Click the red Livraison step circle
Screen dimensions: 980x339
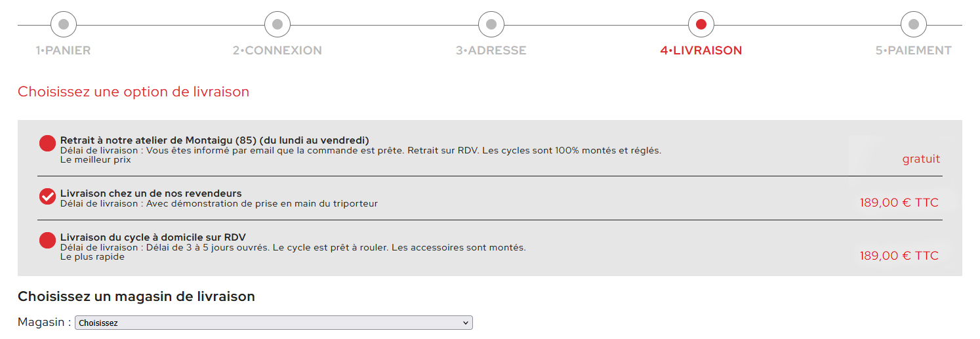coord(701,25)
